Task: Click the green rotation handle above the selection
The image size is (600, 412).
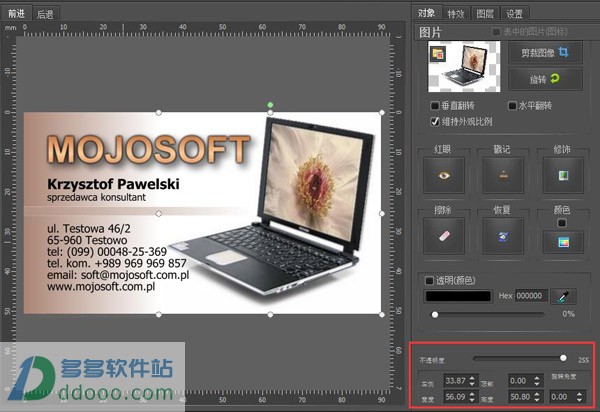Action: pos(270,104)
